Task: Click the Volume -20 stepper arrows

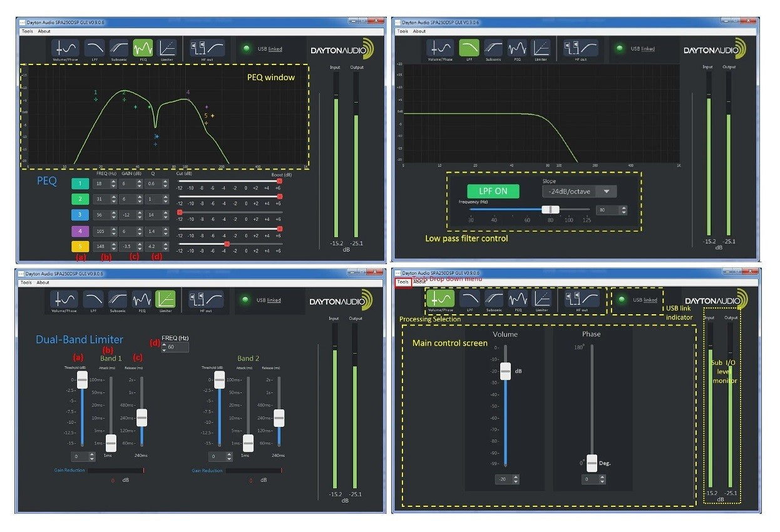Action: point(515,479)
